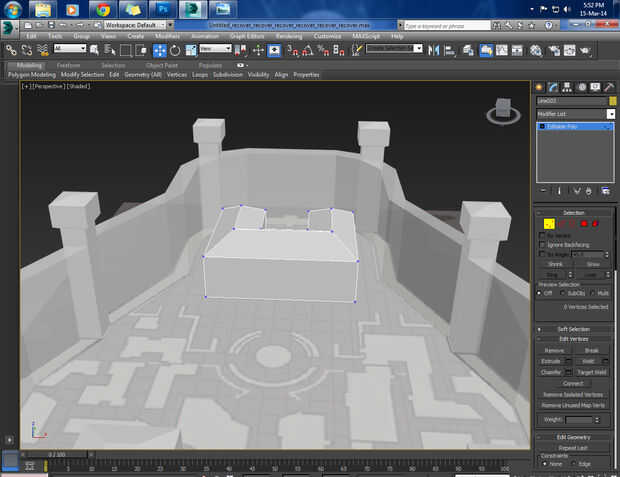Screen dimensions: 620x477
Task: Select Vertex sub-object level icon
Action: tap(549, 223)
